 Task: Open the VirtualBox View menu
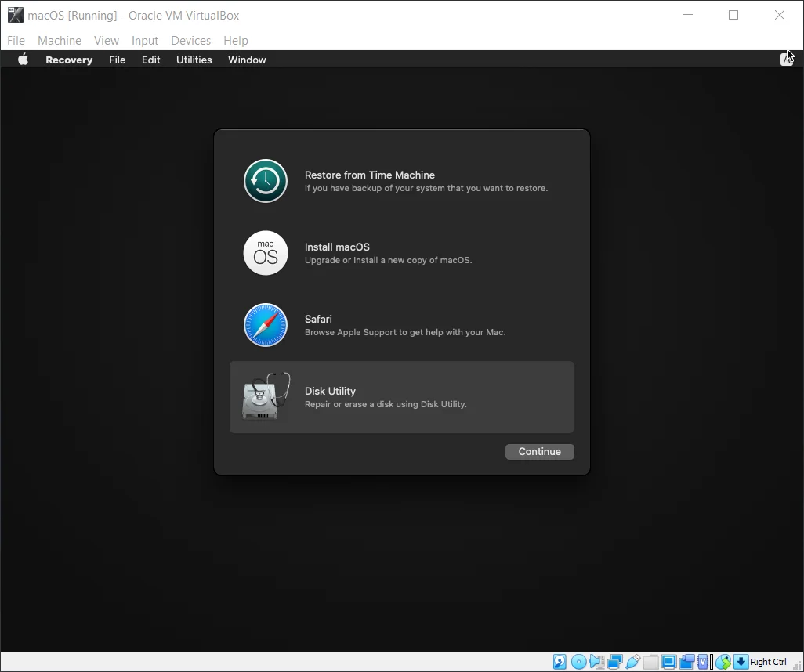(107, 41)
